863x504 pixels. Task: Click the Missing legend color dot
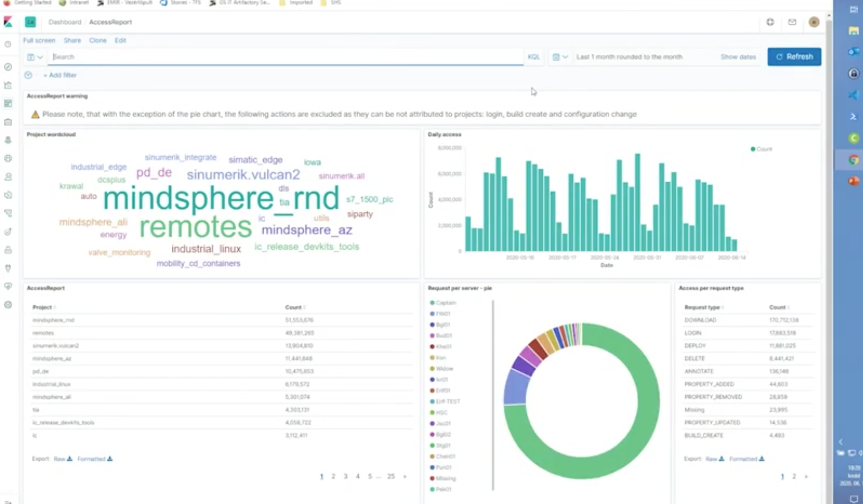[432, 478]
